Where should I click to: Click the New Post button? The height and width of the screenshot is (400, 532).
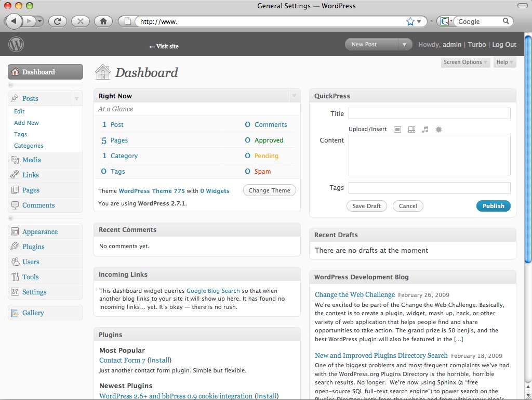click(x=371, y=45)
